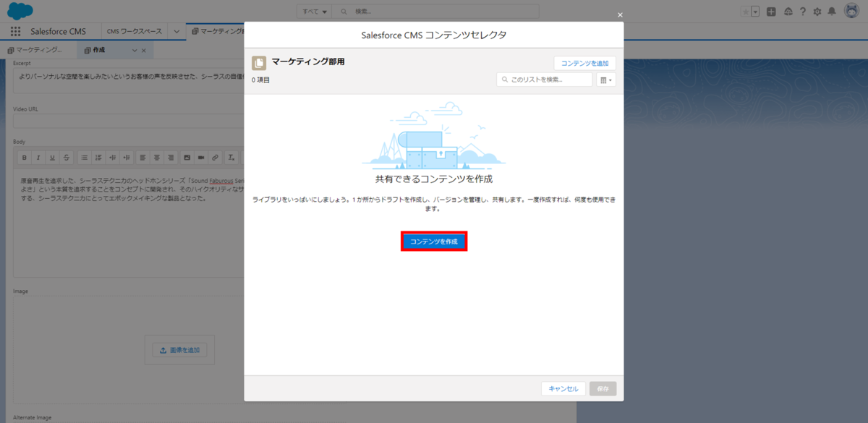
Task: Close the content selector modal with X
Action: 620,14
